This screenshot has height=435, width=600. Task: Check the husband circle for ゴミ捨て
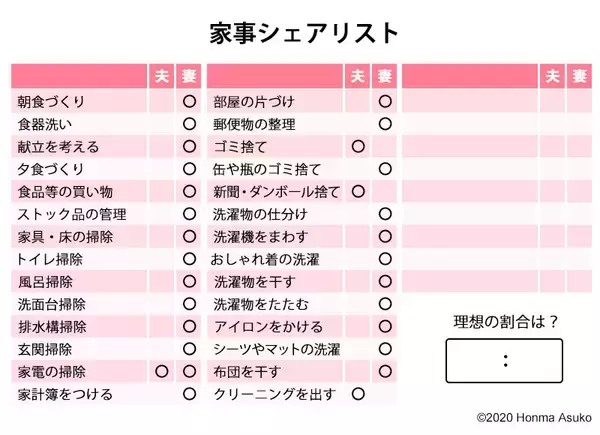pos(358,147)
